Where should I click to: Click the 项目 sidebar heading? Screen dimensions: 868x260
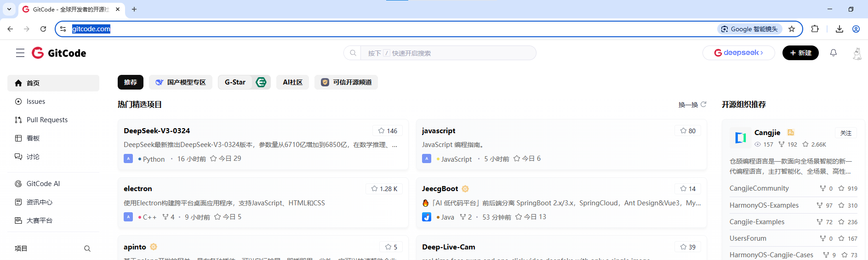(21, 249)
